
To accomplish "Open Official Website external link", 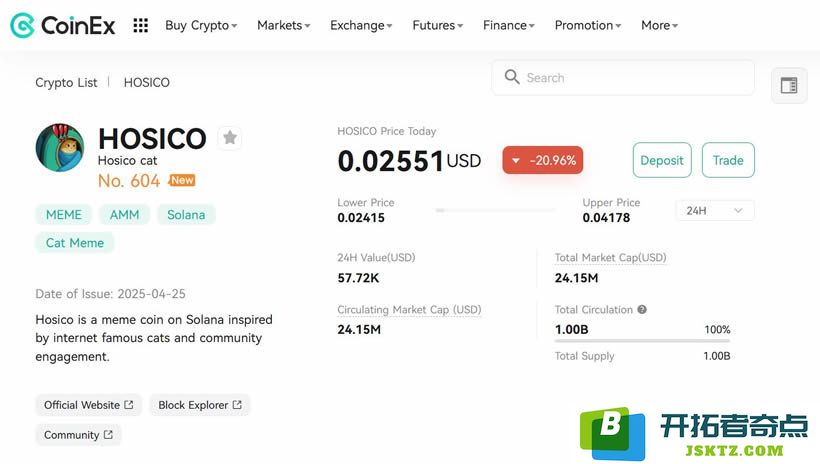I will pos(88,405).
